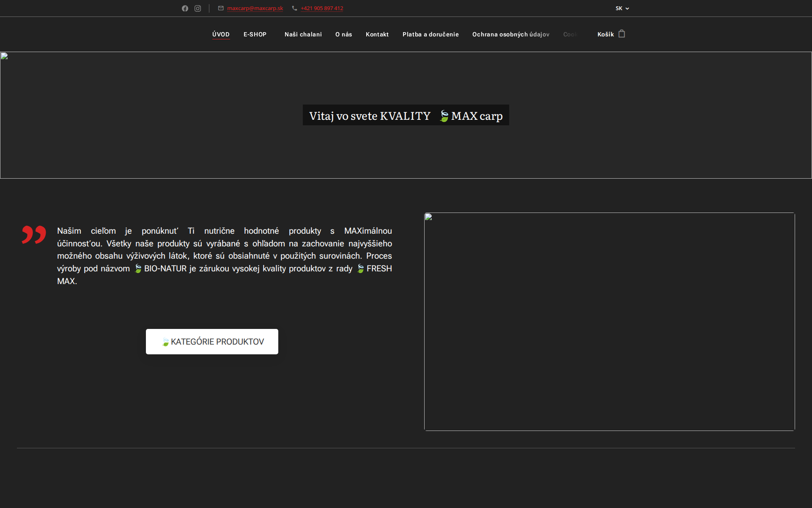Open the Facebook page icon
The width and height of the screenshot is (812, 508).
(x=185, y=8)
